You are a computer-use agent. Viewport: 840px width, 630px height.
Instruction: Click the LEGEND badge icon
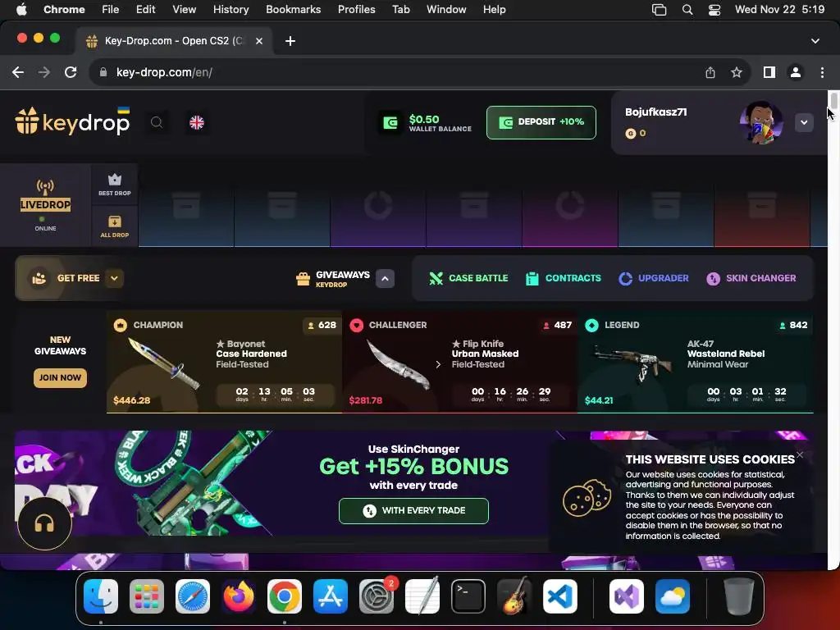click(x=592, y=325)
